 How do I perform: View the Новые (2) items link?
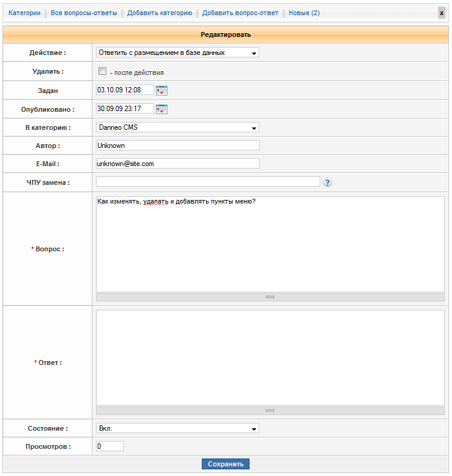point(304,13)
